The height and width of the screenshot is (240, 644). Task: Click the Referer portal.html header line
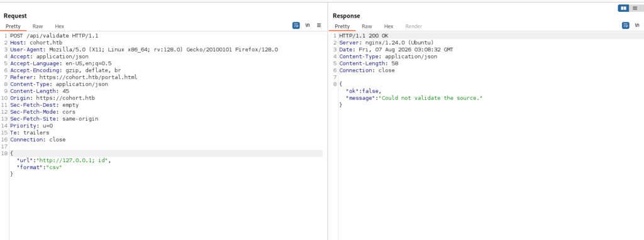tap(74, 77)
